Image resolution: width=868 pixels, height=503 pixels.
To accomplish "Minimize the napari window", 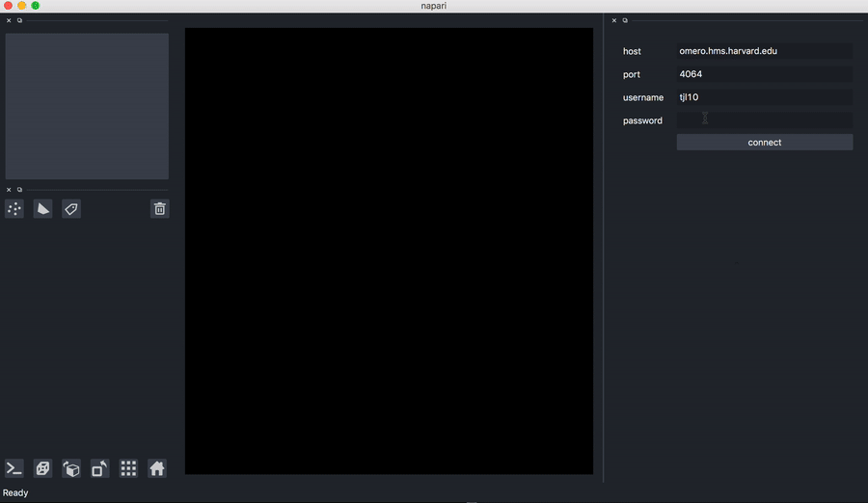I will click(21, 6).
